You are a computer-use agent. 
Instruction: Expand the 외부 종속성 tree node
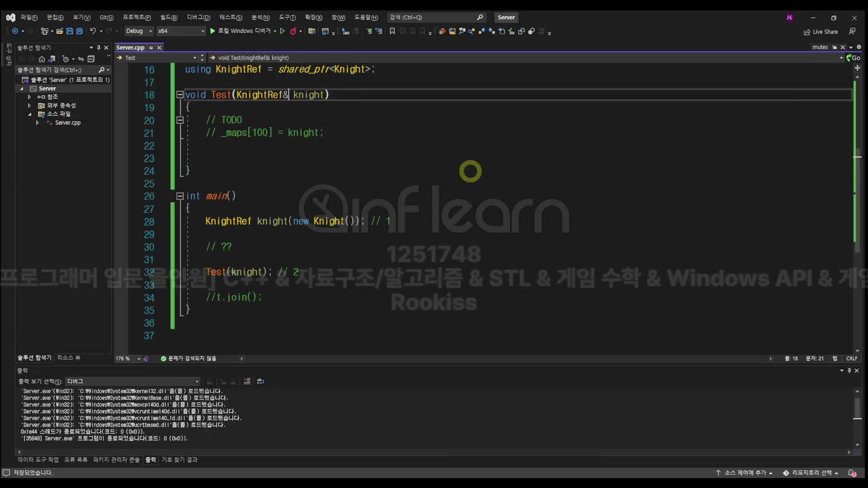click(29, 106)
